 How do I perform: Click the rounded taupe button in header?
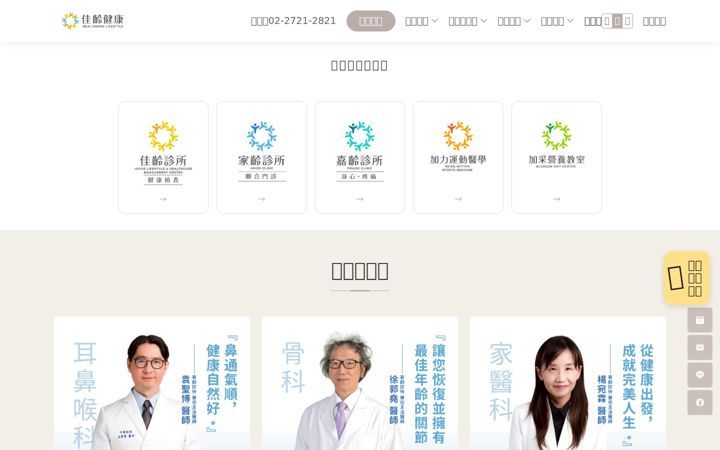[x=371, y=21]
